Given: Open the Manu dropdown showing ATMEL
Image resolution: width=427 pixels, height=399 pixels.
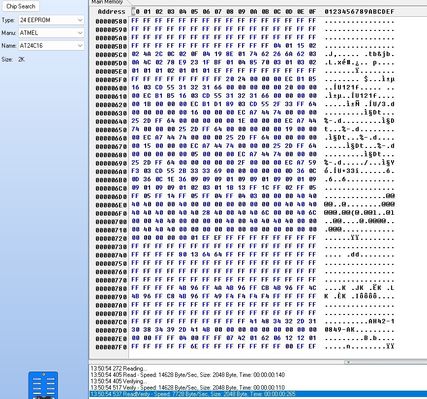Looking at the screenshot, I should click(51, 33).
